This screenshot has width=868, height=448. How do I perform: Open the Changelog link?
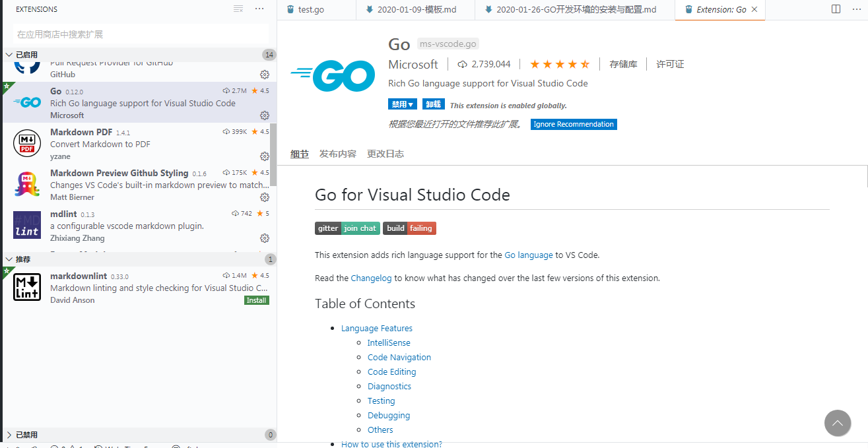coord(371,278)
